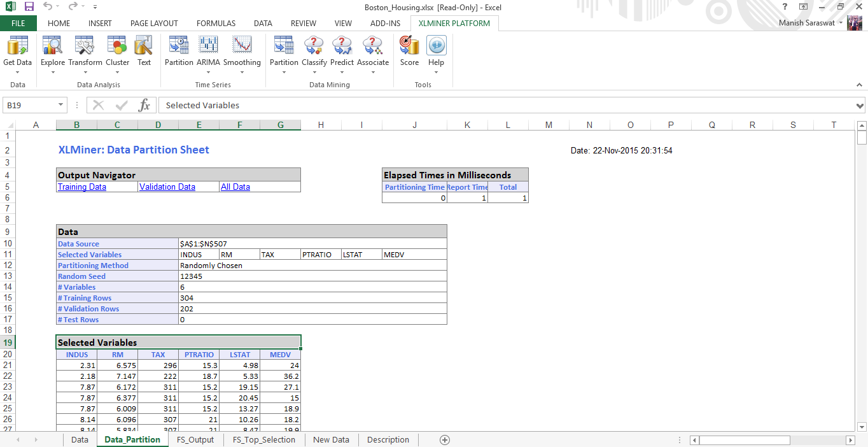868x447 pixels.
Task: Expand the formula bar
Action: click(860, 106)
